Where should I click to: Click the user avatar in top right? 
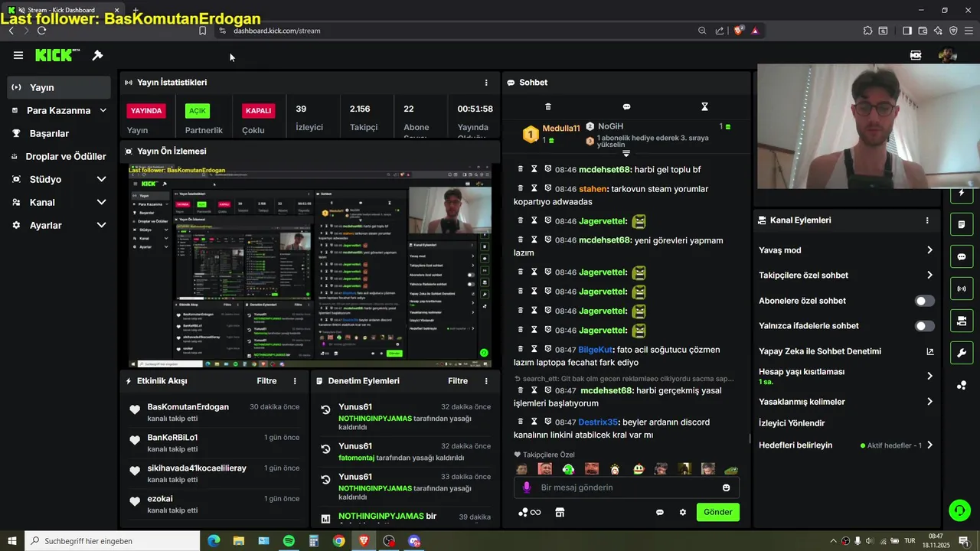click(x=948, y=55)
